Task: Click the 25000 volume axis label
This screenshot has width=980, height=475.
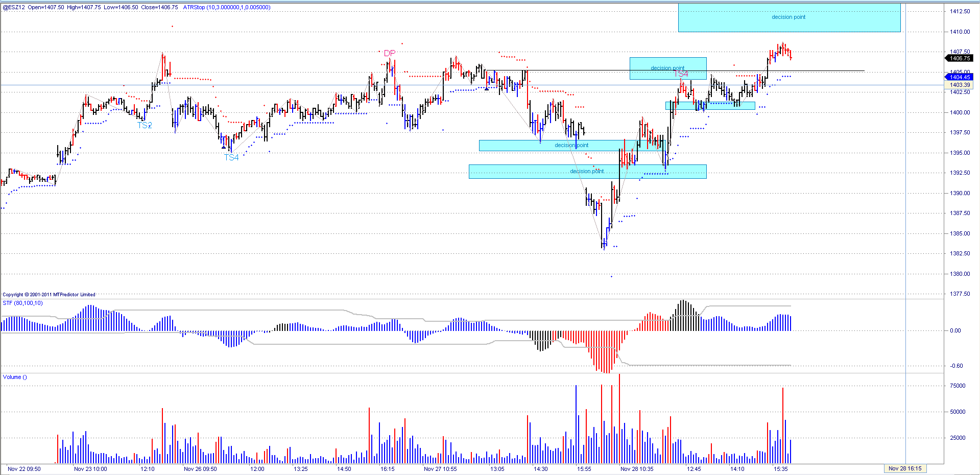Action: coord(958,438)
